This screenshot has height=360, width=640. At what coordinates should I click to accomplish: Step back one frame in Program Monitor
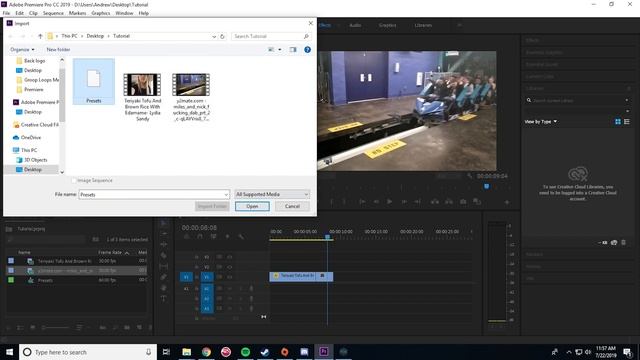click(376, 202)
